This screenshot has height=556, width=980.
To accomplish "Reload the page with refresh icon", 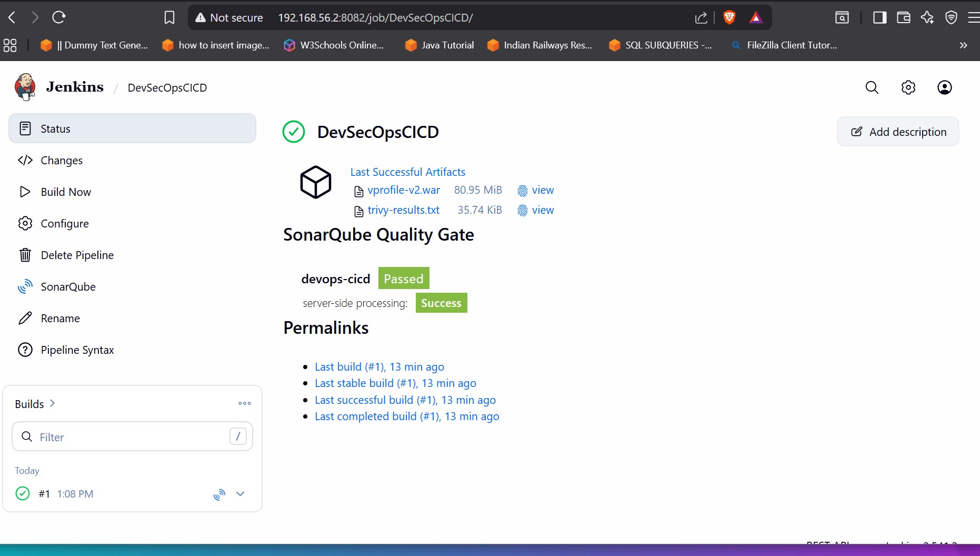I will coord(58,17).
